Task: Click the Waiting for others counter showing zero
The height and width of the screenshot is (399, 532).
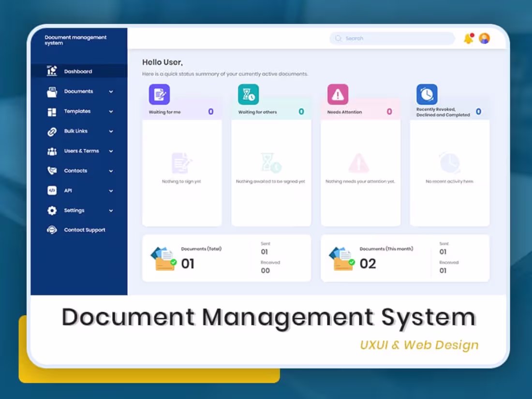Action: (300, 111)
